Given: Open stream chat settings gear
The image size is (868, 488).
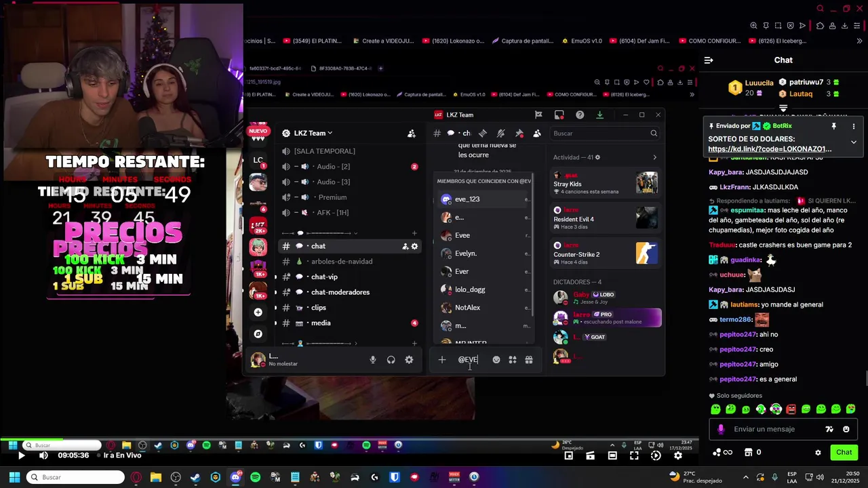Looking at the screenshot, I should pos(818,452).
